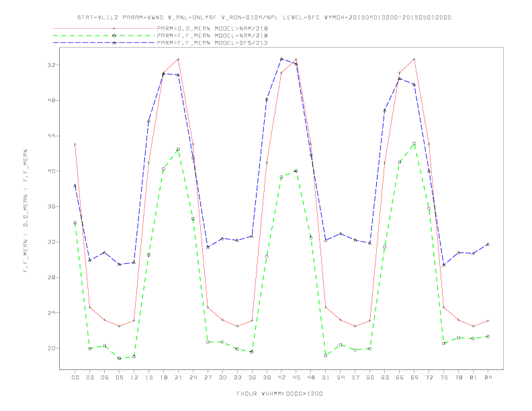Viewport: 532px width, 411px height.
Task: Click blue triangle data point at hour 15
Action: [148, 121]
